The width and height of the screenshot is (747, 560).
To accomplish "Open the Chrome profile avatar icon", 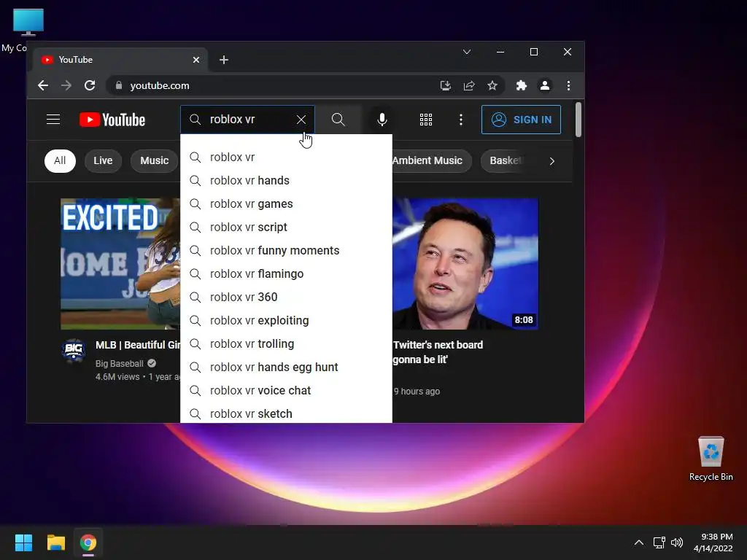I will click(544, 86).
